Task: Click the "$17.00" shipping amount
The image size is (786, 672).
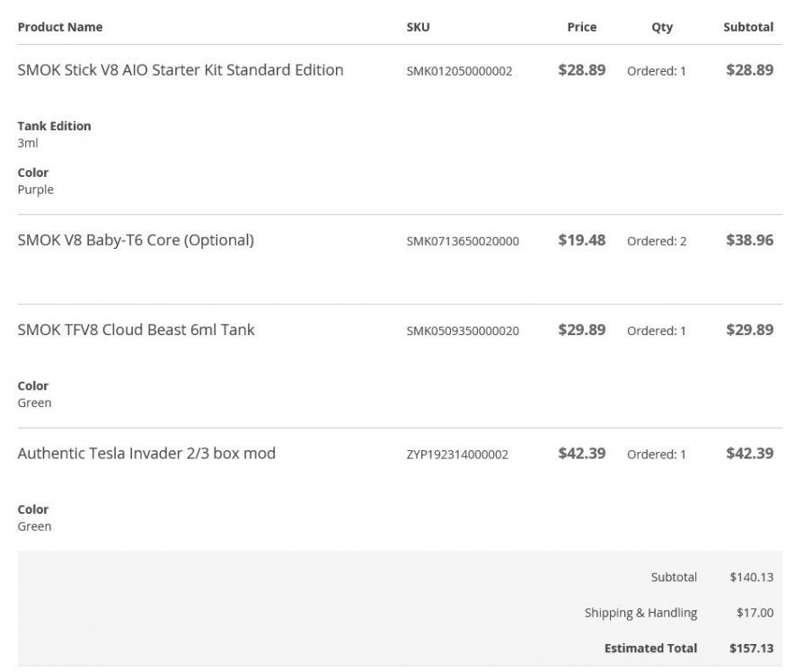Action: tap(755, 613)
